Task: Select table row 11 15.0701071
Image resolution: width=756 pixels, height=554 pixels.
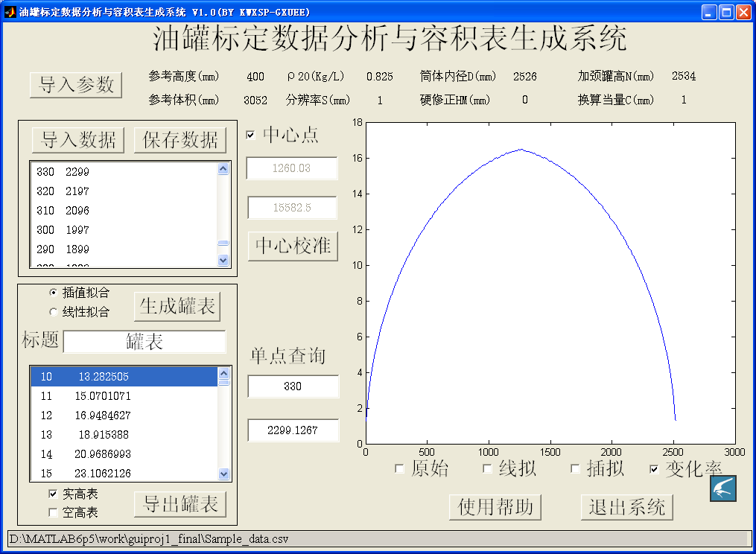Action: [124, 396]
